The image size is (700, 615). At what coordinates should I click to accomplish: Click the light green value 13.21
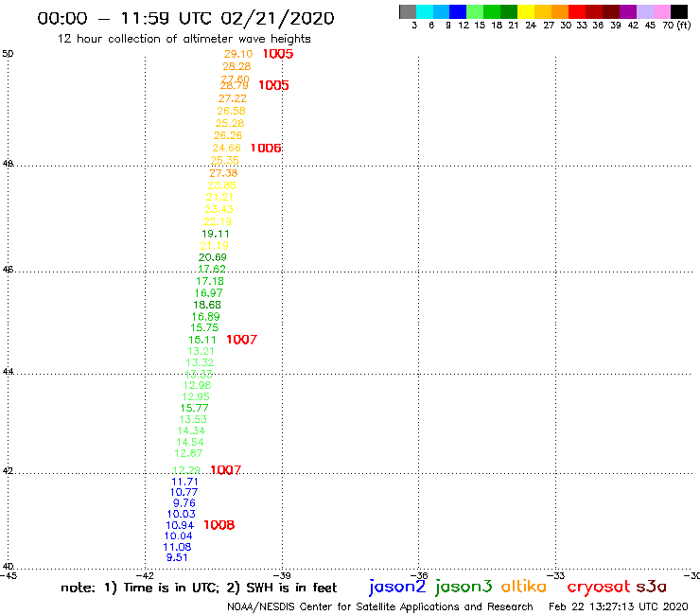coord(201,351)
